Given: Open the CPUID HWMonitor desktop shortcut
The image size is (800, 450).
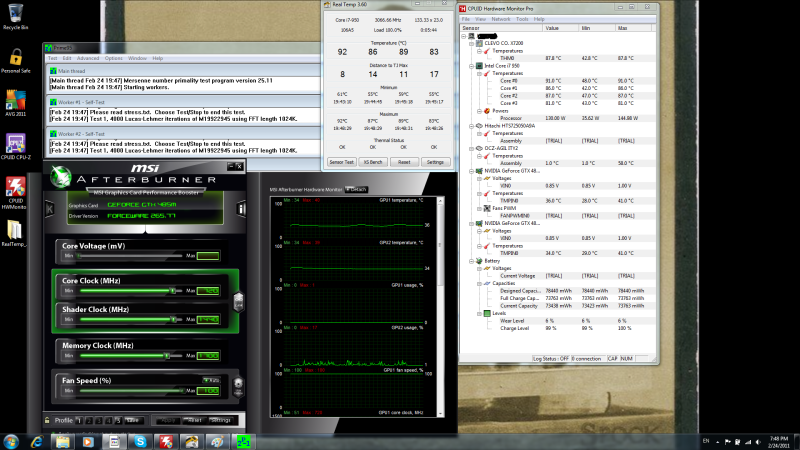Looking at the screenshot, I should click(x=15, y=193).
